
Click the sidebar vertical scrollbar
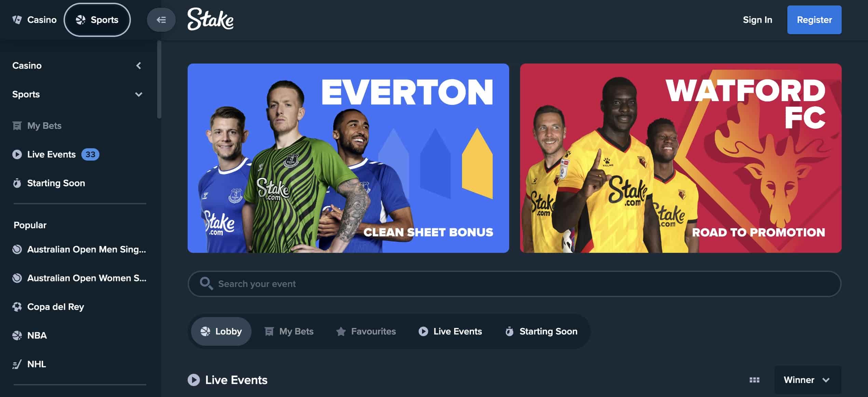click(x=159, y=80)
